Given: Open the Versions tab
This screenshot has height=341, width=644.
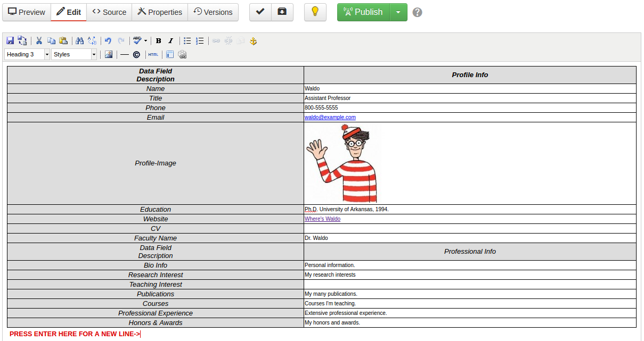Looking at the screenshot, I should click(213, 12).
